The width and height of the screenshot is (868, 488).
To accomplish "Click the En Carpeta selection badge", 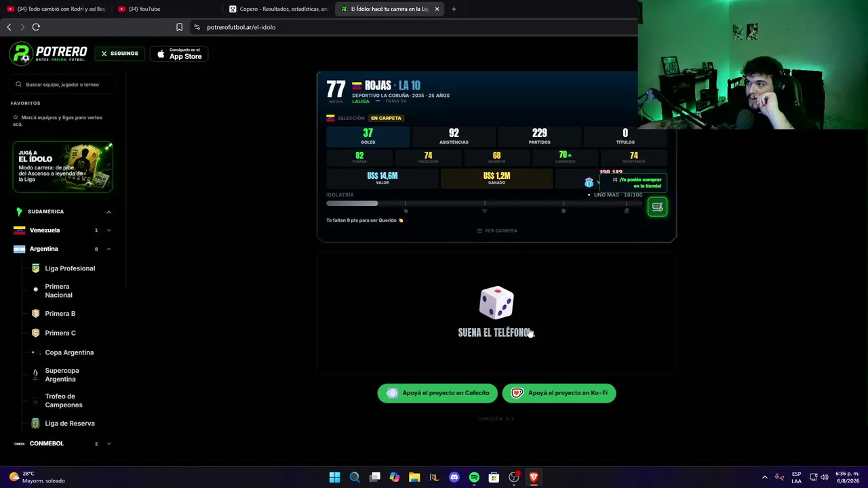I will (386, 118).
